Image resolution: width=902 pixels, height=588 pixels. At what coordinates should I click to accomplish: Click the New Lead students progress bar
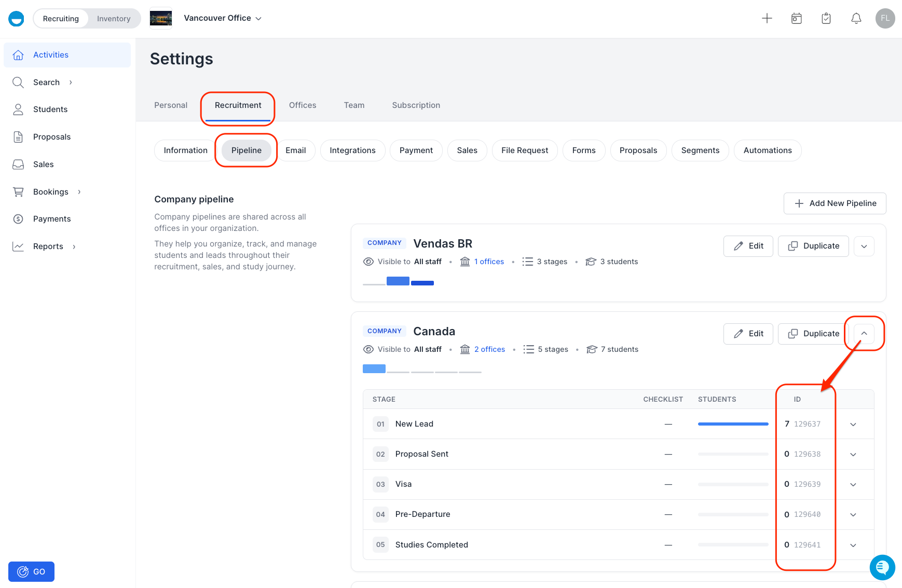point(733,424)
